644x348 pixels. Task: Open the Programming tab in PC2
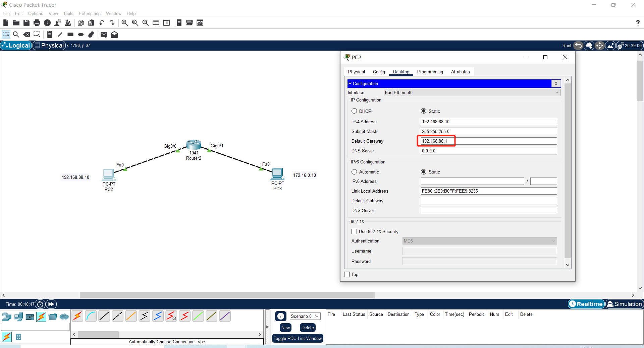click(430, 72)
